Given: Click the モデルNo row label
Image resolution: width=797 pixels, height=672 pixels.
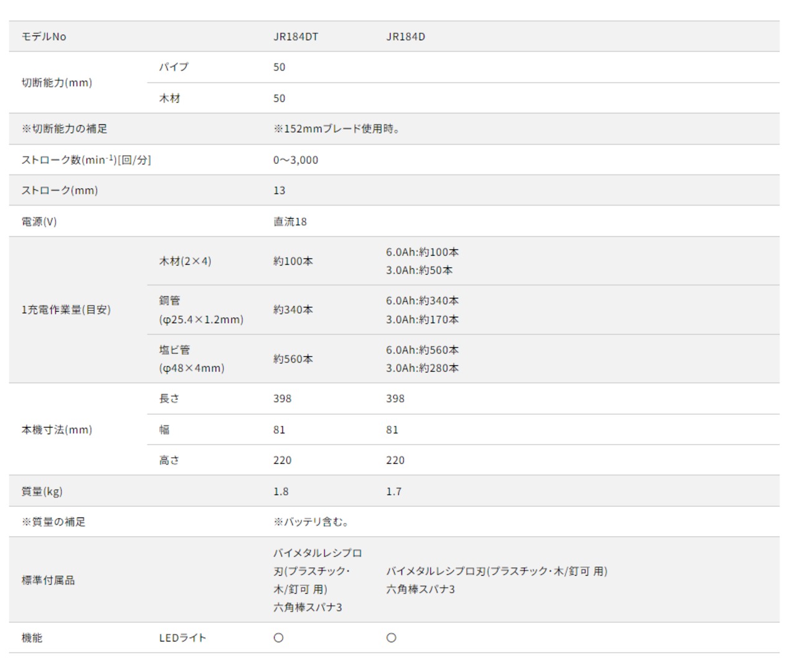Looking at the screenshot, I should 44,37.
